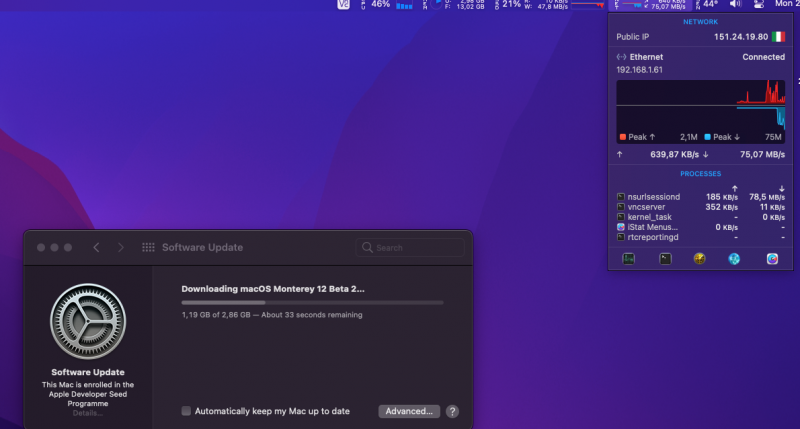800x429 pixels.
Task: Click the Details... link under Developer Seed Programme
Action: tap(88, 413)
